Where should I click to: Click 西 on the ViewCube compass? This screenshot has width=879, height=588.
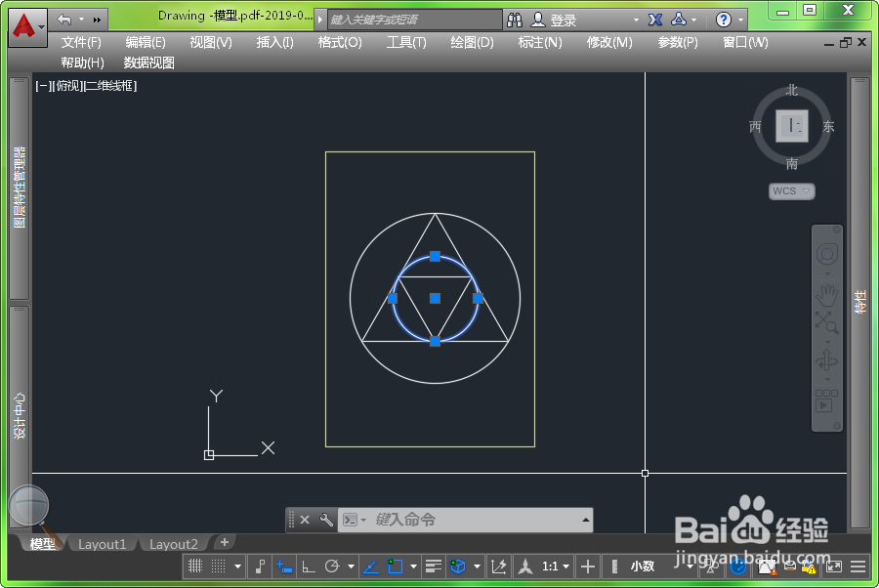(x=755, y=127)
